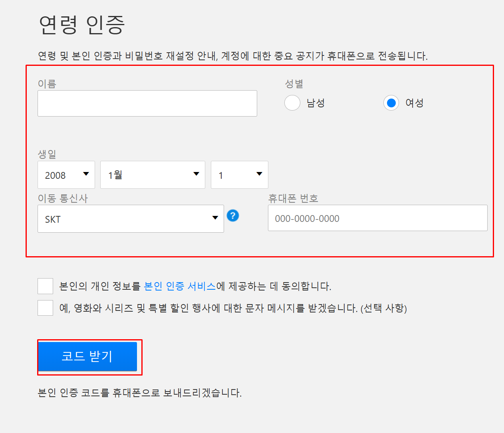Click the 이름 name input field
Image resolution: width=504 pixels, height=433 pixels.
tap(147, 103)
